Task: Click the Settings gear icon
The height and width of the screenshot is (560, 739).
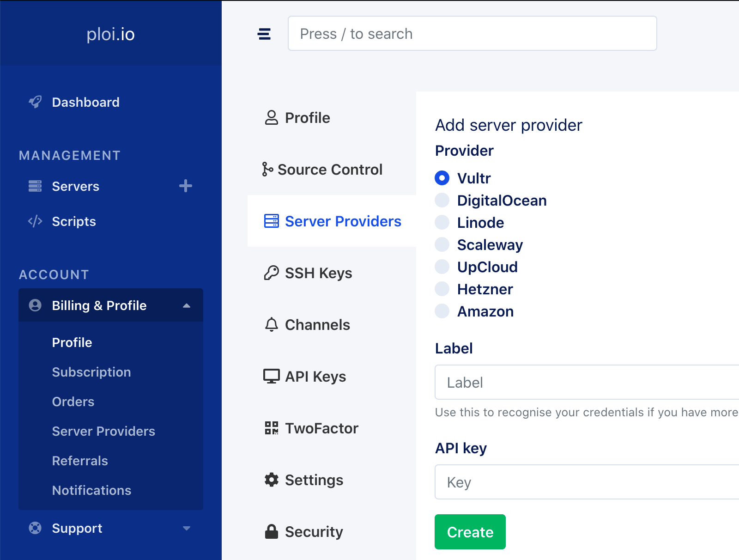Action: (x=272, y=480)
